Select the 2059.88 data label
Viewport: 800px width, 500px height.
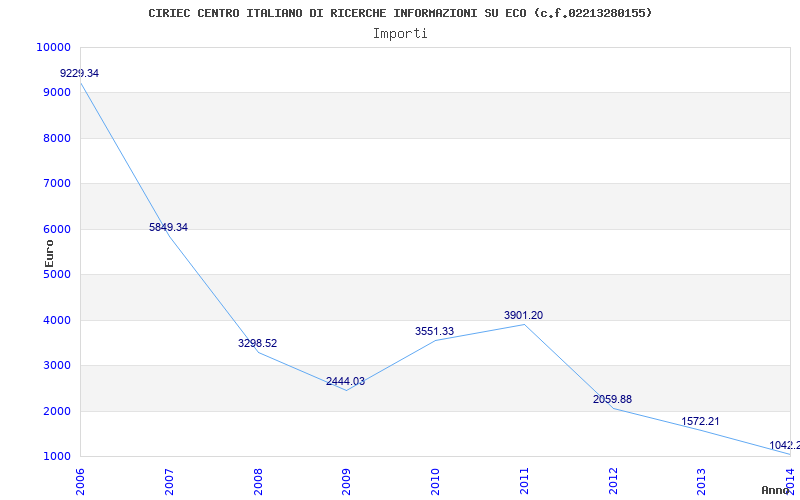(x=612, y=399)
